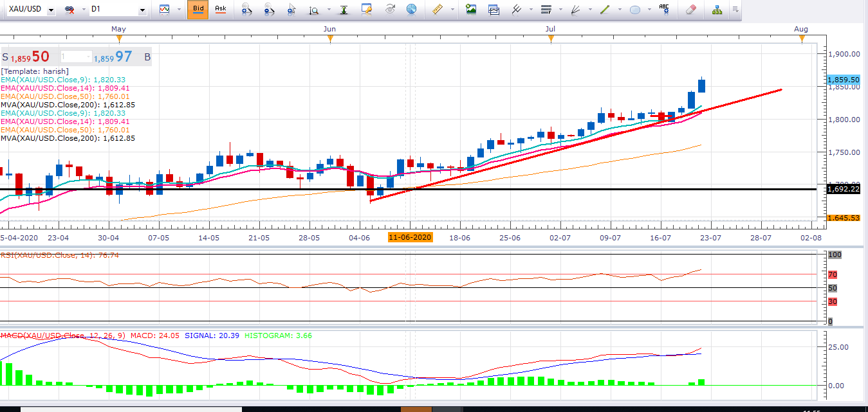Click the Aug month marker triangle
Image resolution: width=868 pixels, height=412 pixels.
point(802,39)
